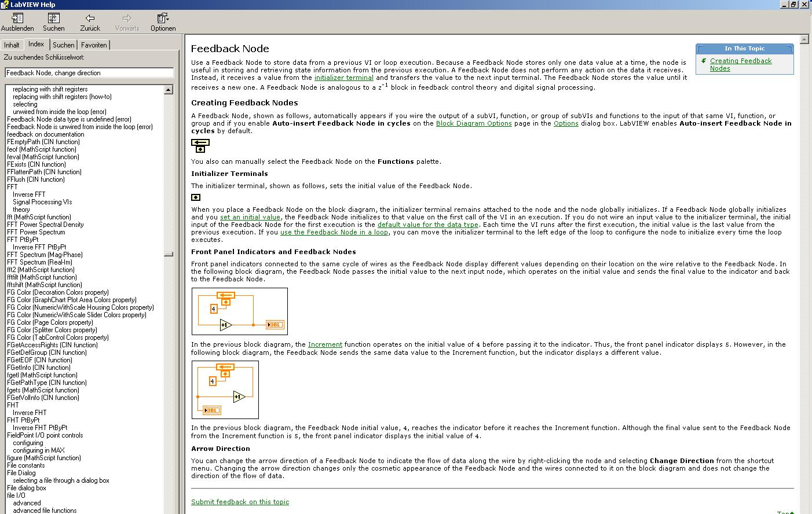Select index entry feval (MathScript function)
The image size is (812, 514).
point(43,157)
